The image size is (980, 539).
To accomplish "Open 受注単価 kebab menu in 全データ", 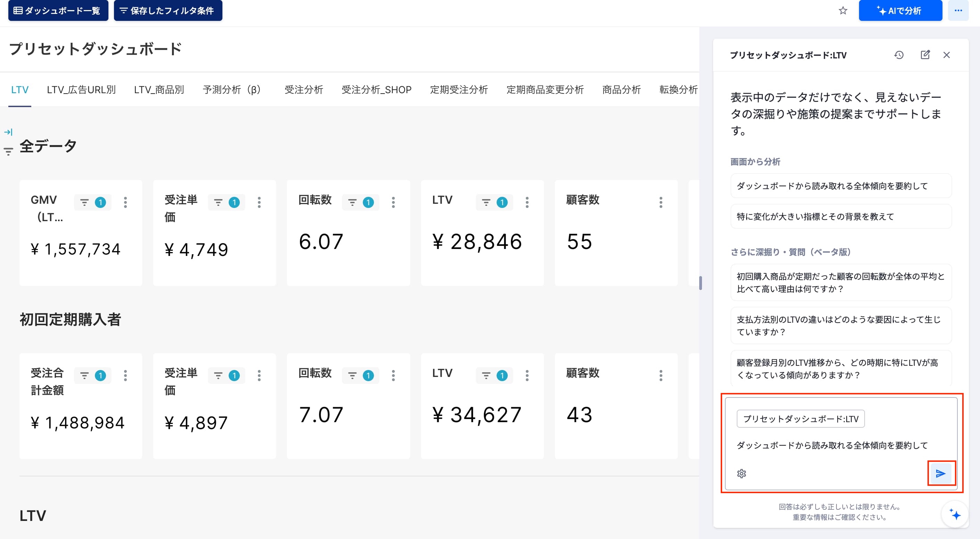I will pos(259,202).
